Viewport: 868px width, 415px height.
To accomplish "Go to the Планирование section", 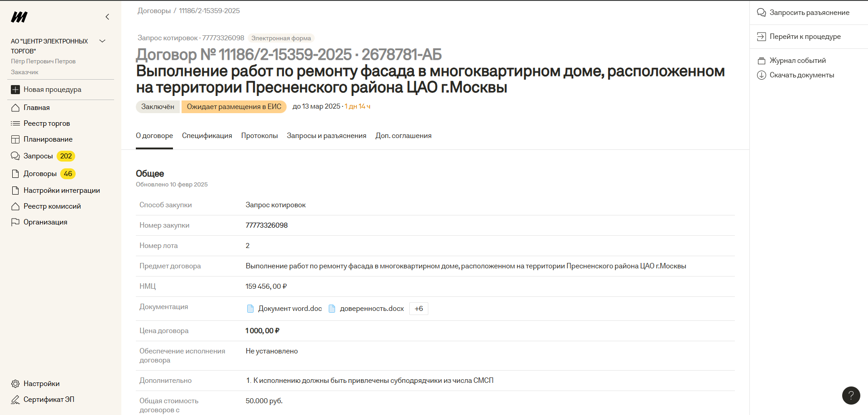I will click(48, 139).
